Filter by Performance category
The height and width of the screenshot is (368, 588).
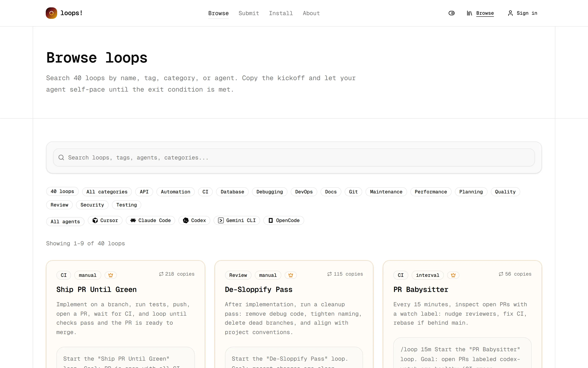(431, 192)
